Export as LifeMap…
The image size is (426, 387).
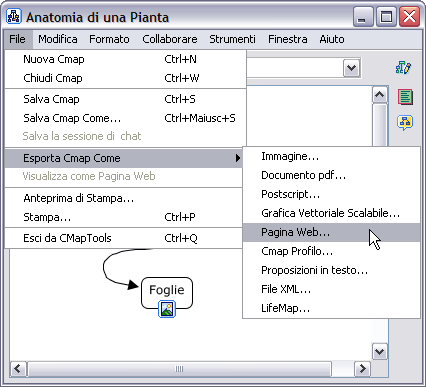click(x=331, y=308)
